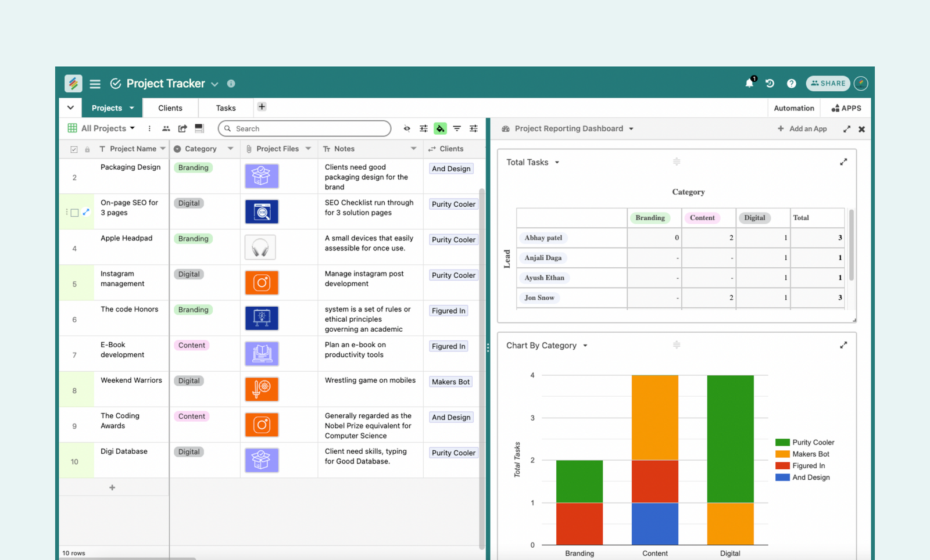Click the SHARE button
The image size is (930, 560).
click(x=828, y=83)
